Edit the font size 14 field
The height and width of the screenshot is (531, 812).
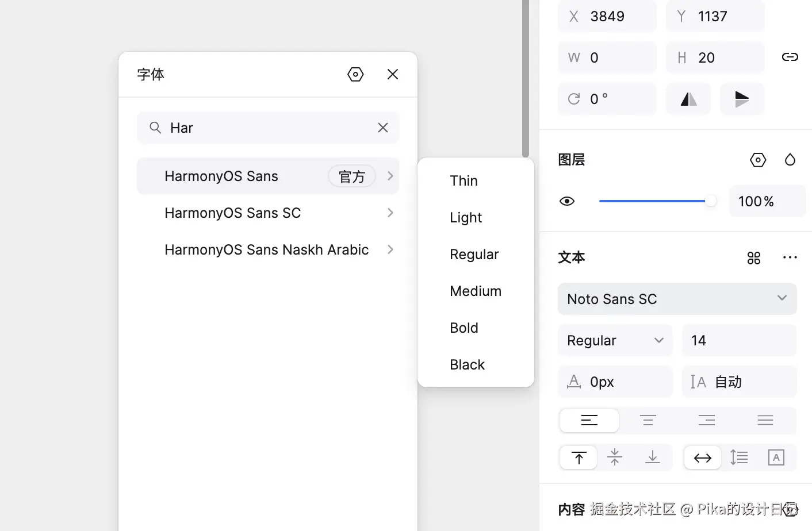pos(740,340)
